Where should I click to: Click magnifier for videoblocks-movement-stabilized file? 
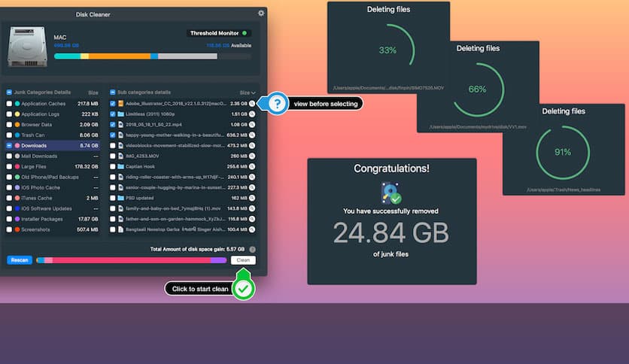pos(252,145)
